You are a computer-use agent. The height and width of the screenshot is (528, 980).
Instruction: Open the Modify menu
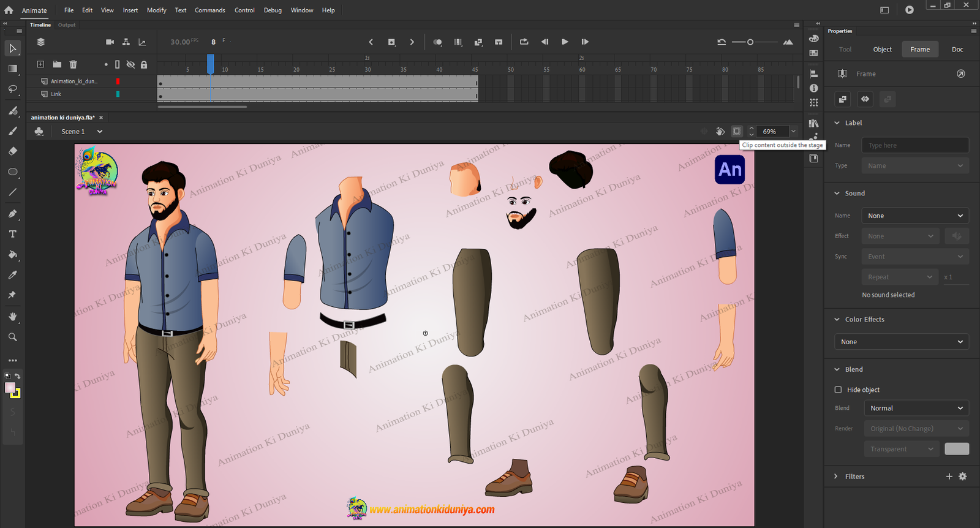(x=156, y=10)
